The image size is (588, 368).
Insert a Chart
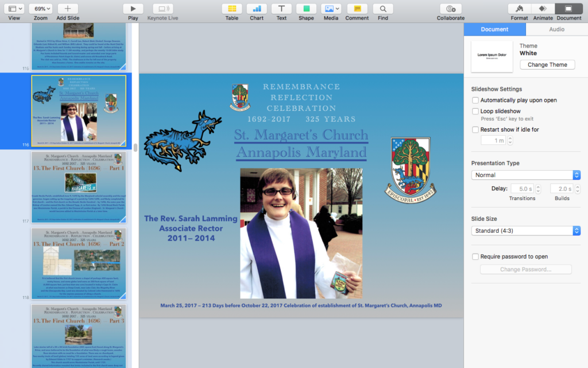pos(257,9)
